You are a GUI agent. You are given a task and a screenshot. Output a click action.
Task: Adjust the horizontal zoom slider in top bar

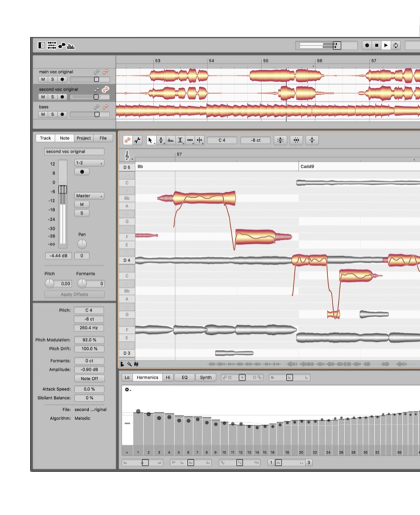coord(326,45)
